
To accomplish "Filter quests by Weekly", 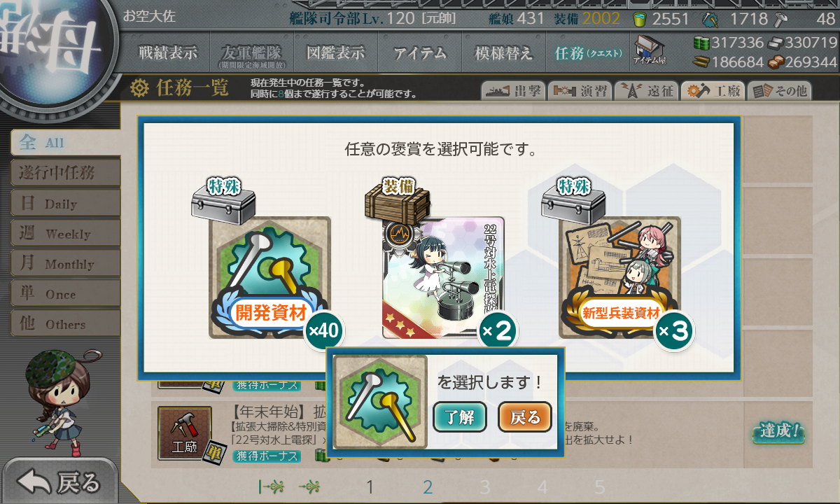I will [65, 234].
